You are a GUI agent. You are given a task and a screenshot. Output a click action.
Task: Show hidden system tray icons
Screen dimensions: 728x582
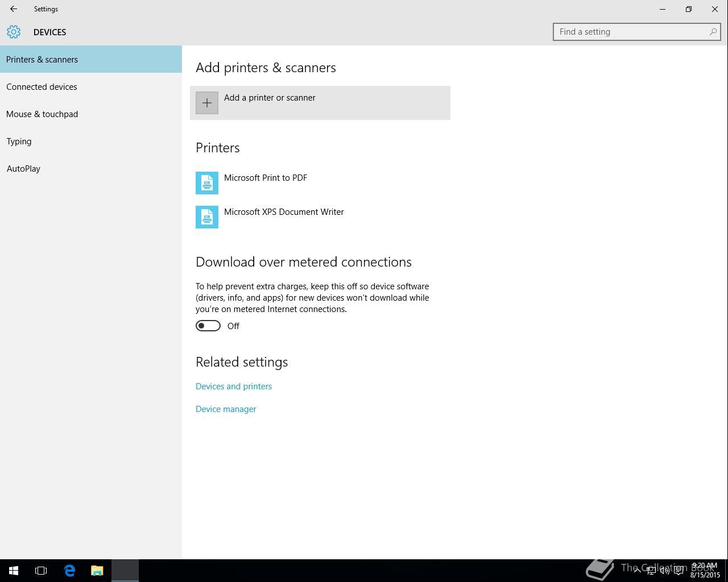(637, 571)
